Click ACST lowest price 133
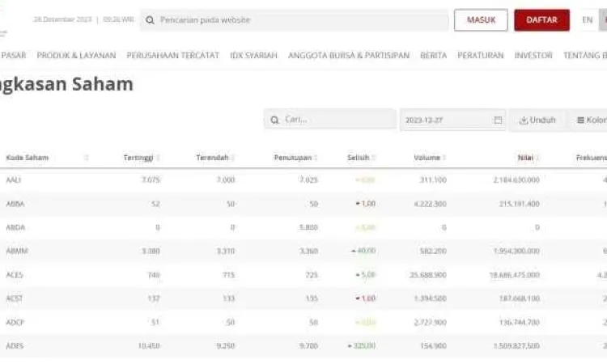 click(229, 298)
